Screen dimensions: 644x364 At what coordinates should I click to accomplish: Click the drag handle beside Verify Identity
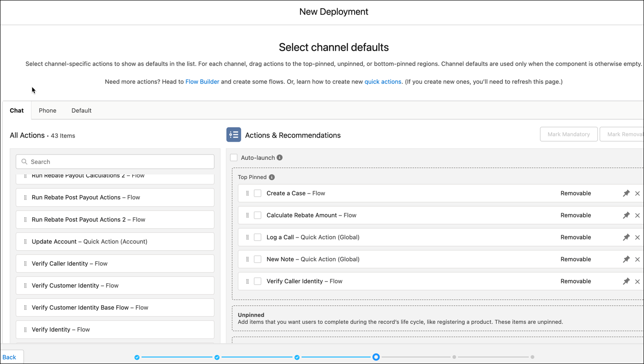pos(25,329)
